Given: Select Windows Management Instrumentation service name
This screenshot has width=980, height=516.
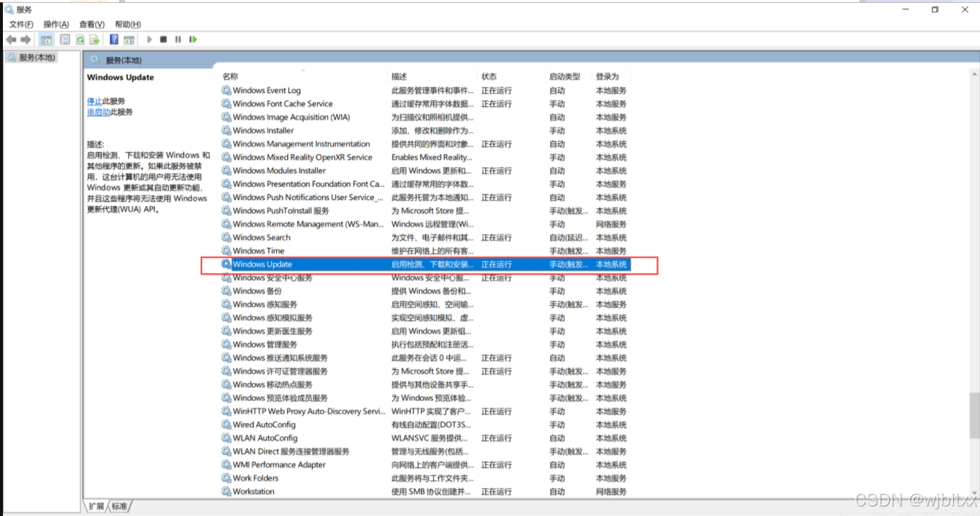Looking at the screenshot, I should click(x=301, y=144).
